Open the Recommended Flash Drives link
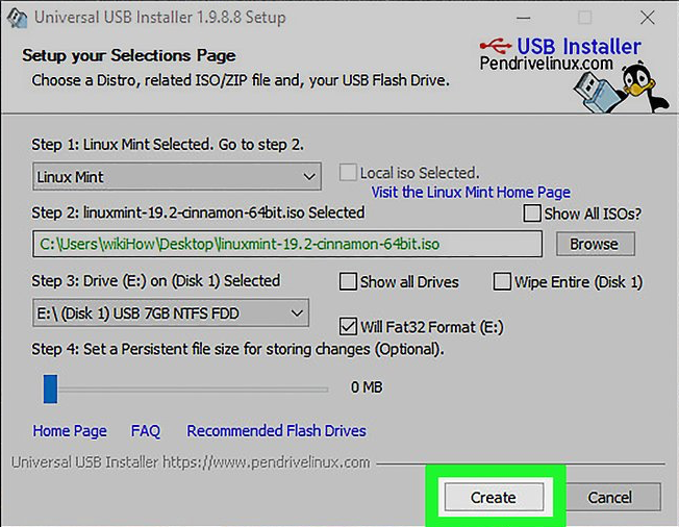 pos(276,431)
